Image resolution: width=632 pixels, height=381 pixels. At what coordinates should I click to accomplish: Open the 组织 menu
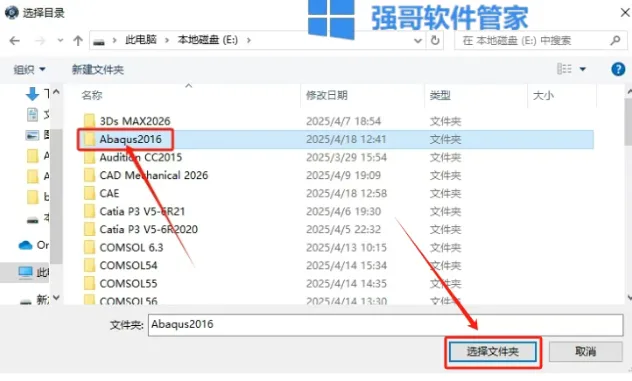[29, 70]
